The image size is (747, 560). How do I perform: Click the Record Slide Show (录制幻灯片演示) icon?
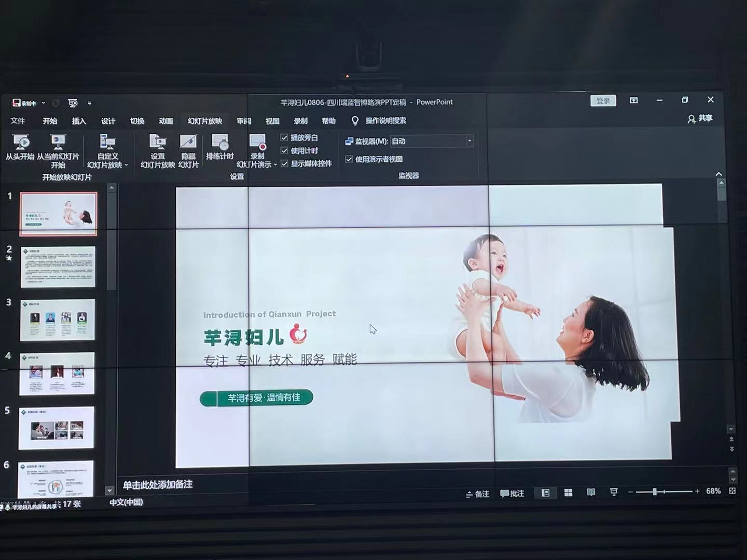[x=257, y=142]
